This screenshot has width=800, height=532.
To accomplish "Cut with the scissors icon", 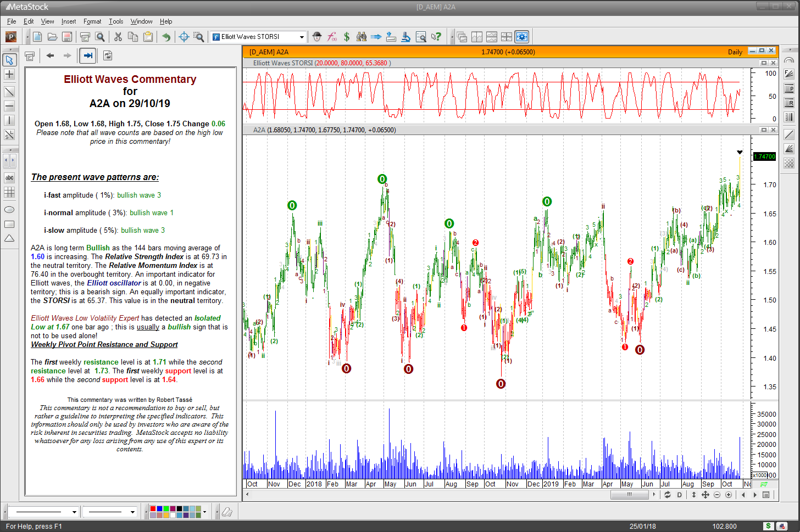I will tap(118, 37).
